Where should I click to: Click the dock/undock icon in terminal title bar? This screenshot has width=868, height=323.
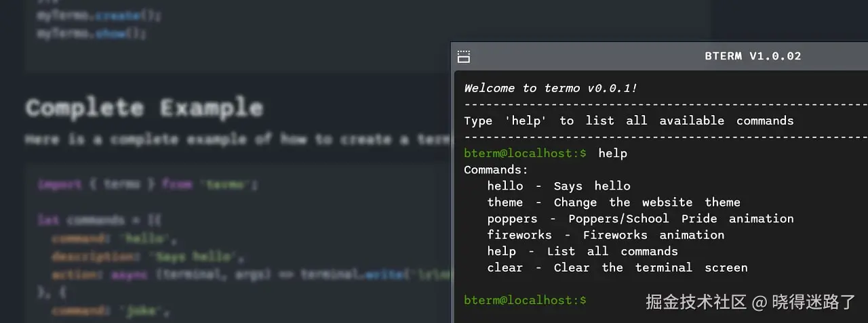coord(464,57)
